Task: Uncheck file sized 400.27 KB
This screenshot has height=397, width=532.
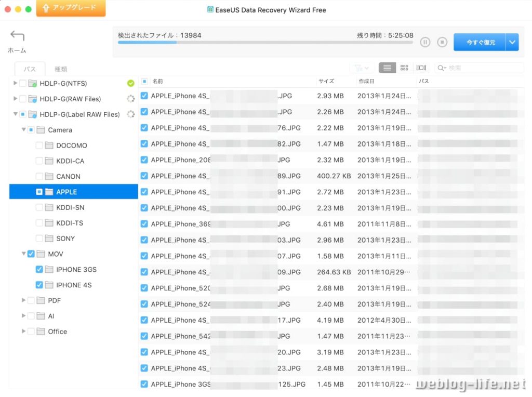Action: [x=144, y=176]
